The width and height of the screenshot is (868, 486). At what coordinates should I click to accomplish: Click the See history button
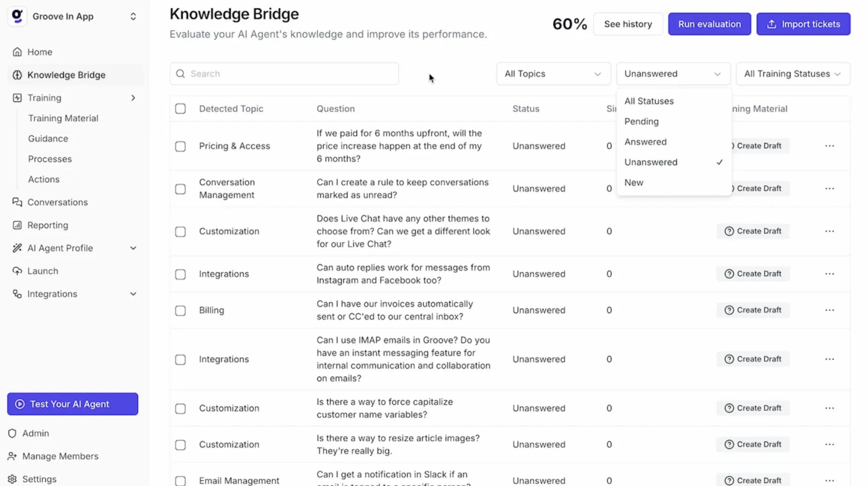[x=628, y=24]
